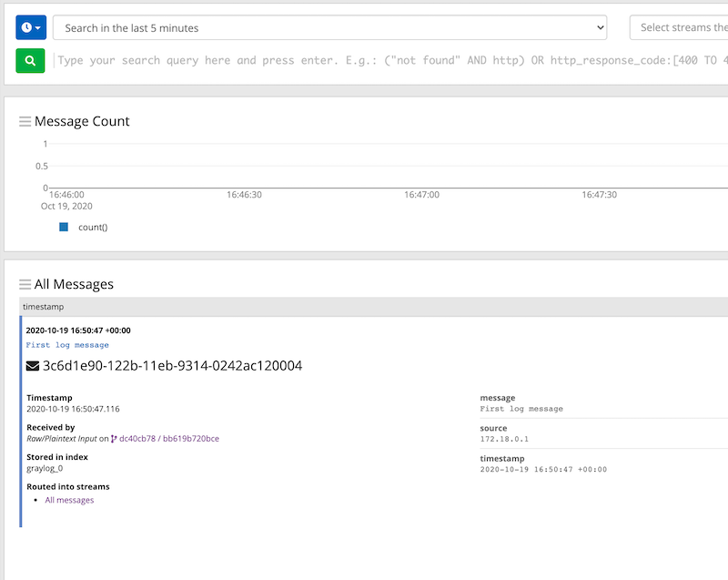Sort by the timestamp column header
Screen dimensions: 728x580
click(43, 308)
